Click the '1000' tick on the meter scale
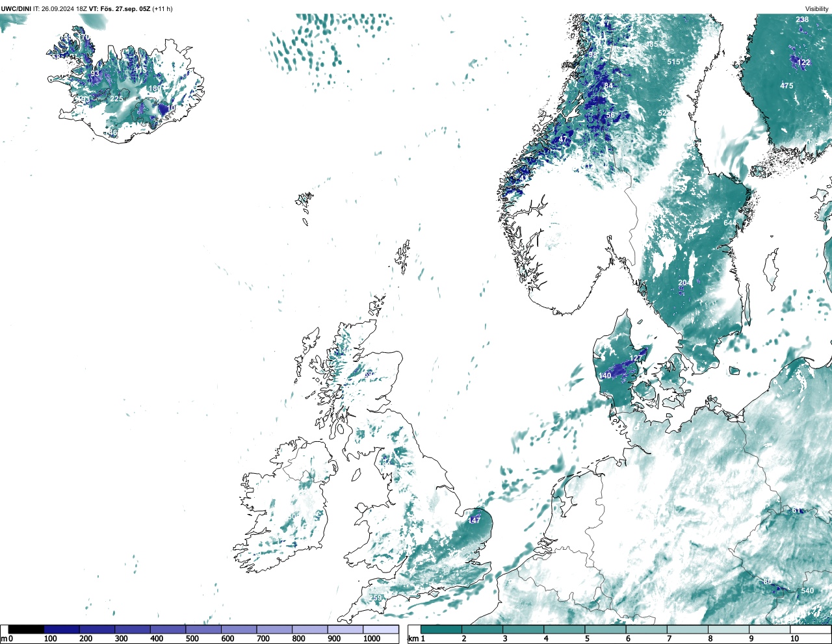 click(371, 639)
